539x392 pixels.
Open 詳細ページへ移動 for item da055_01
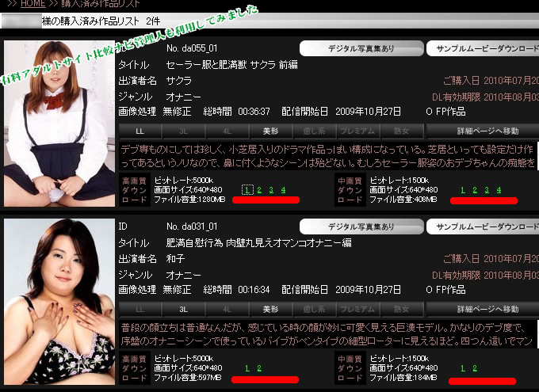[487, 131]
